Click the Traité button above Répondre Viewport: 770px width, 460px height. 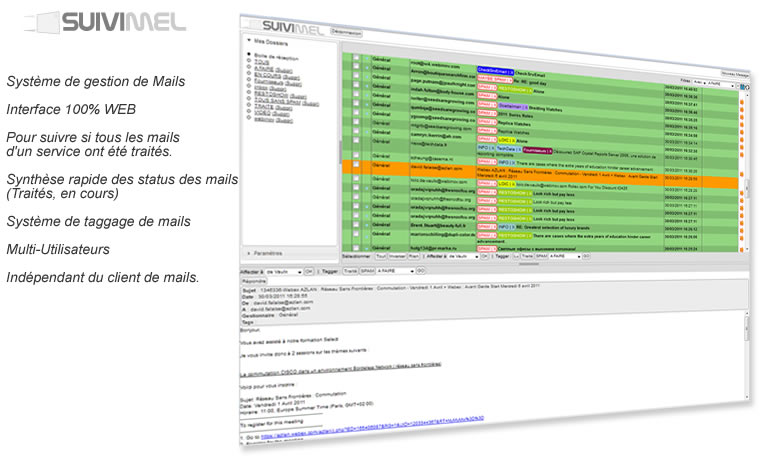click(x=350, y=271)
